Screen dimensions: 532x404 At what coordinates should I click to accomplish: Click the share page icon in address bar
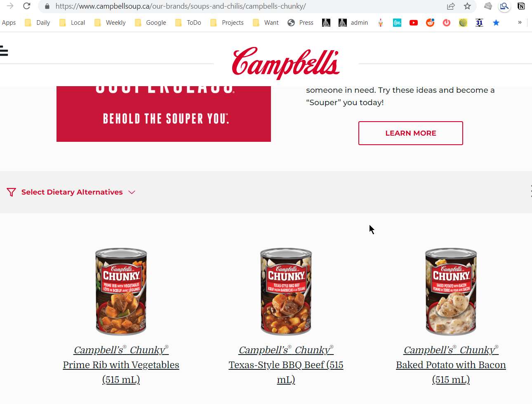[x=451, y=6]
